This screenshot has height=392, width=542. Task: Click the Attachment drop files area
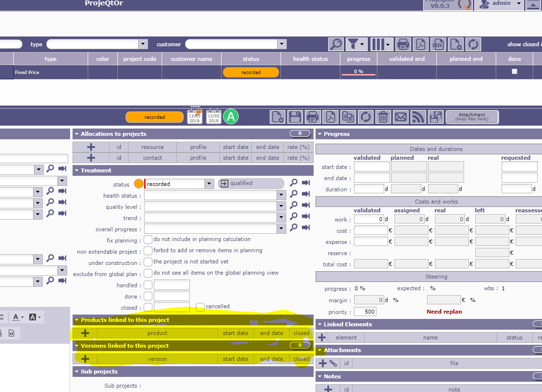pos(471,117)
